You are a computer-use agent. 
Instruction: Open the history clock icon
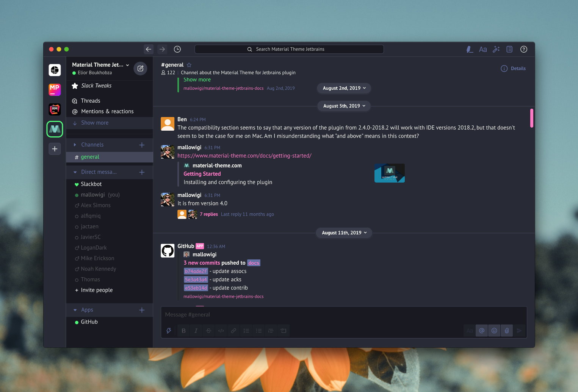[x=177, y=49]
